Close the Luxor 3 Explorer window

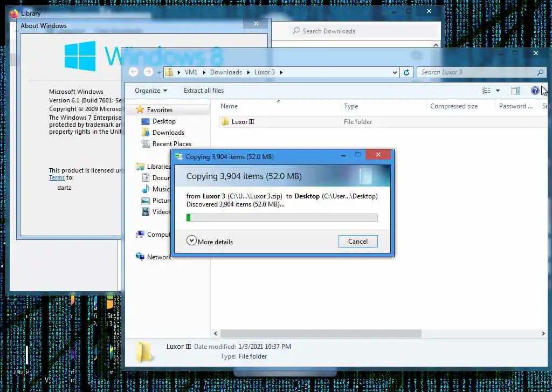pyautogui.click(x=535, y=53)
